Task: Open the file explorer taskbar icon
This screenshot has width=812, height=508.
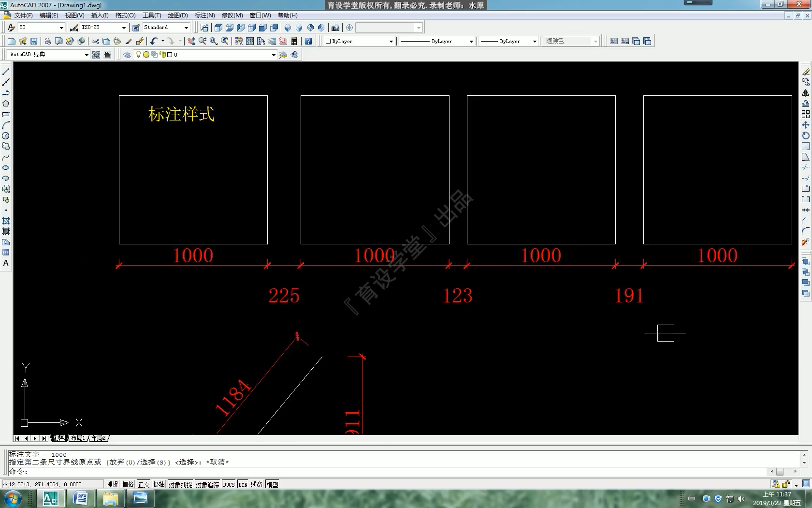Action: click(x=110, y=498)
